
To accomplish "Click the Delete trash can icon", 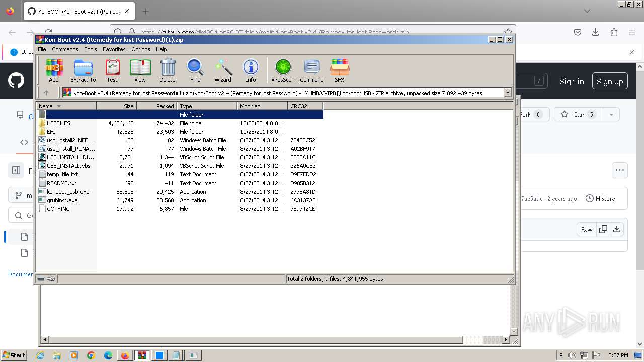I will pos(168,70).
